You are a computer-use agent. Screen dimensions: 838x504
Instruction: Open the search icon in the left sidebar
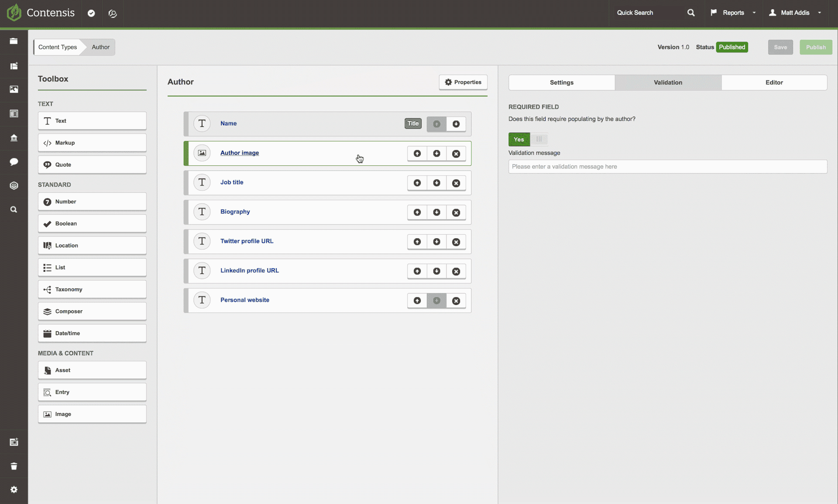point(14,209)
